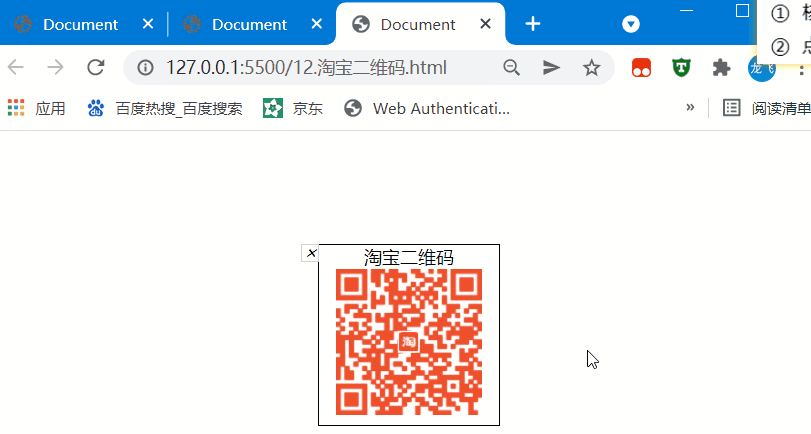Open the green shield extension
The width and height of the screenshot is (811, 434).
[x=681, y=68]
